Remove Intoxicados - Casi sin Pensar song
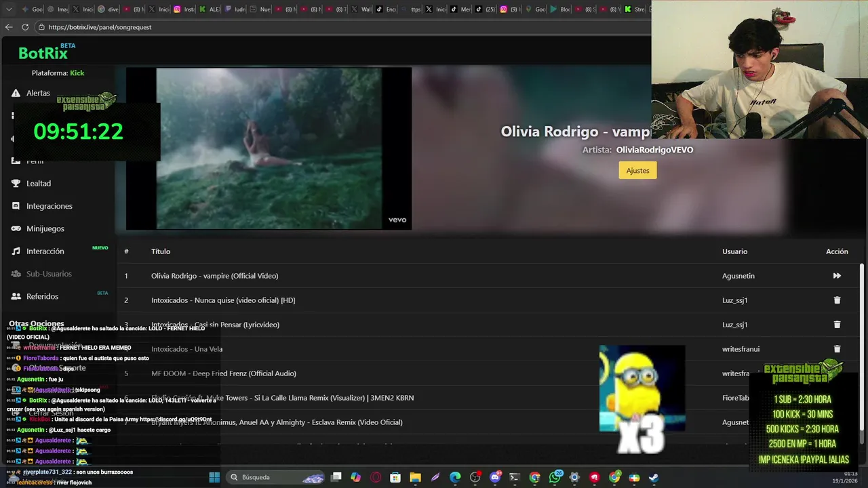The width and height of the screenshot is (868, 488). [x=837, y=325]
